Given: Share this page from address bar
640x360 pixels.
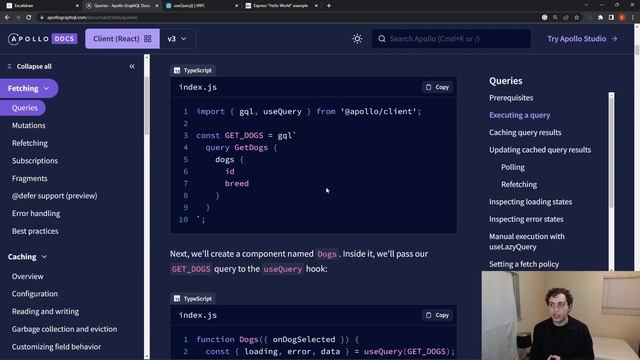Looking at the screenshot, I should coord(566,18).
